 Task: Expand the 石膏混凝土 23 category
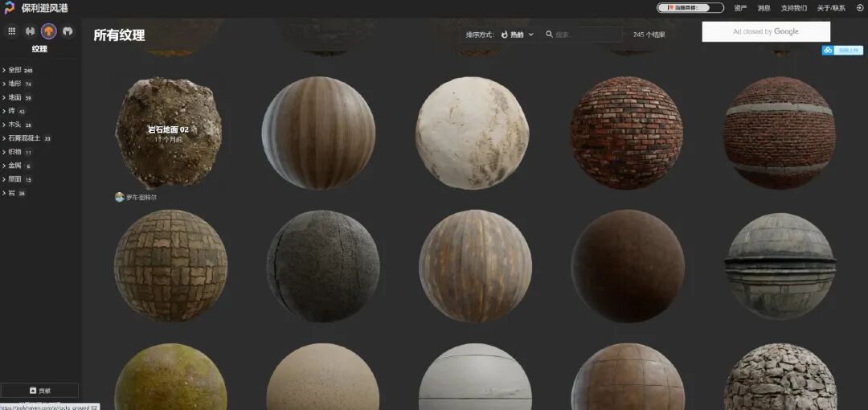27,138
